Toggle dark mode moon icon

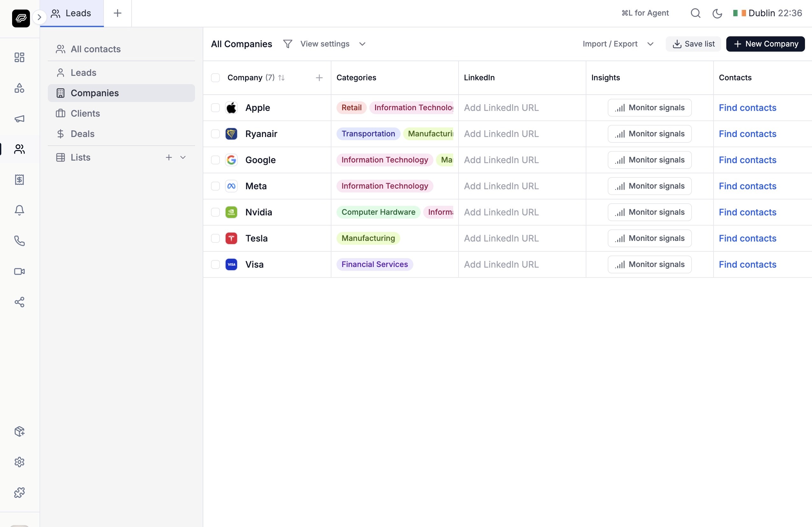pos(717,13)
